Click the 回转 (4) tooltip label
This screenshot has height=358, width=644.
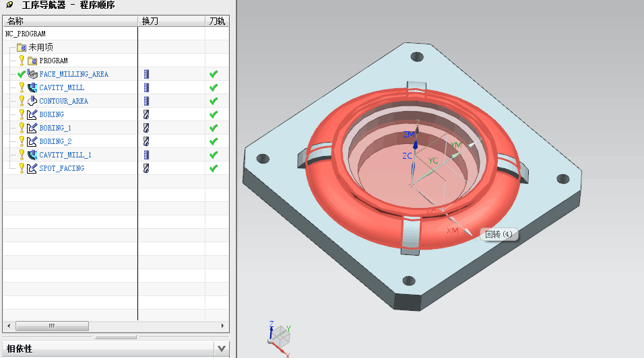coord(498,235)
